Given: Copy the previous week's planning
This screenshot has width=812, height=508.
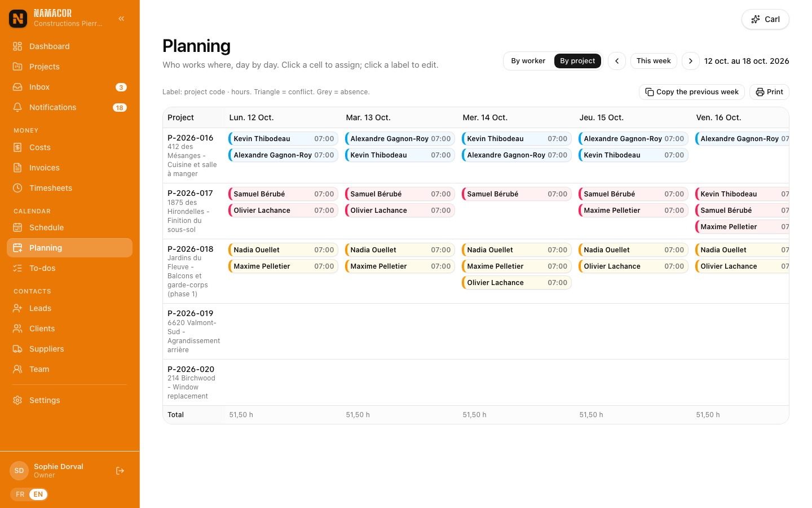Looking at the screenshot, I should coord(692,92).
